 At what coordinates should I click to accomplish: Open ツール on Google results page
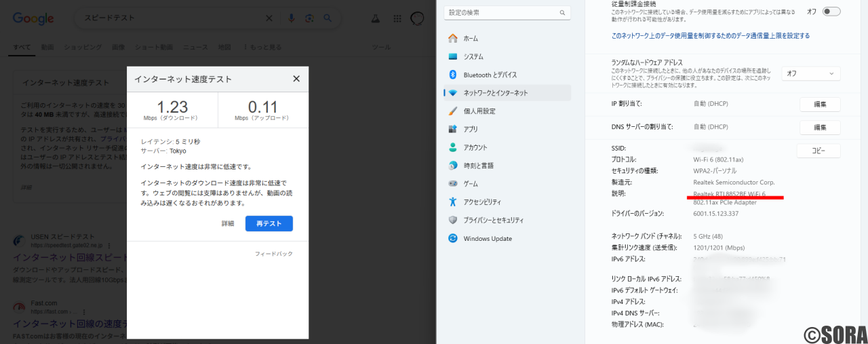(x=381, y=47)
